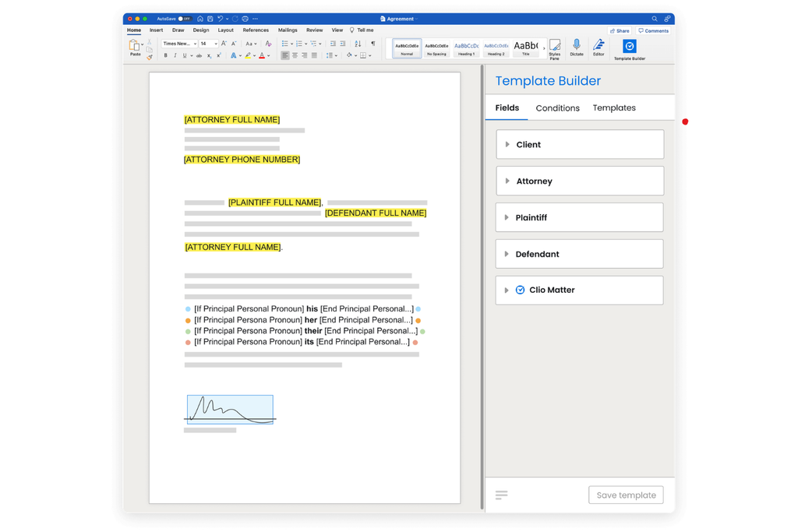Click the Home icon in title bar

(200, 19)
